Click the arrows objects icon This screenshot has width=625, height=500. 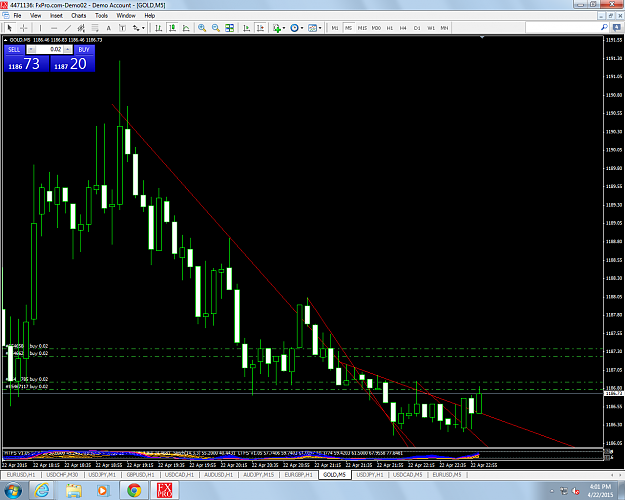click(136, 28)
